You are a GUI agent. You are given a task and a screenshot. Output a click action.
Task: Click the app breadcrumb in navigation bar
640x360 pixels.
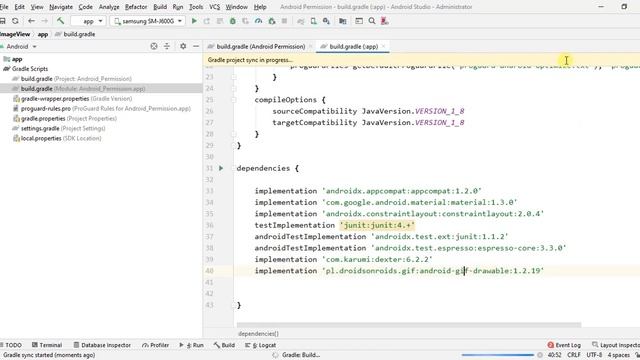pos(43,34)
